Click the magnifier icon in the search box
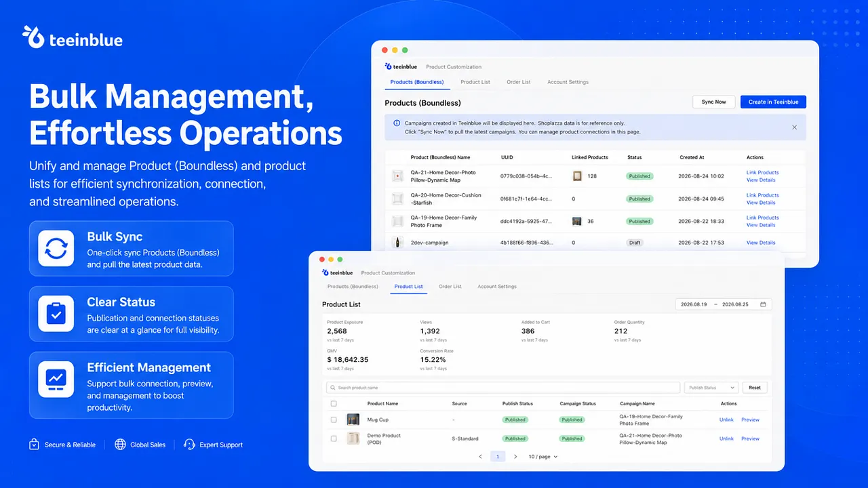Image resolution: width=868 pixels, height=488 pixels. coord(332,388)
